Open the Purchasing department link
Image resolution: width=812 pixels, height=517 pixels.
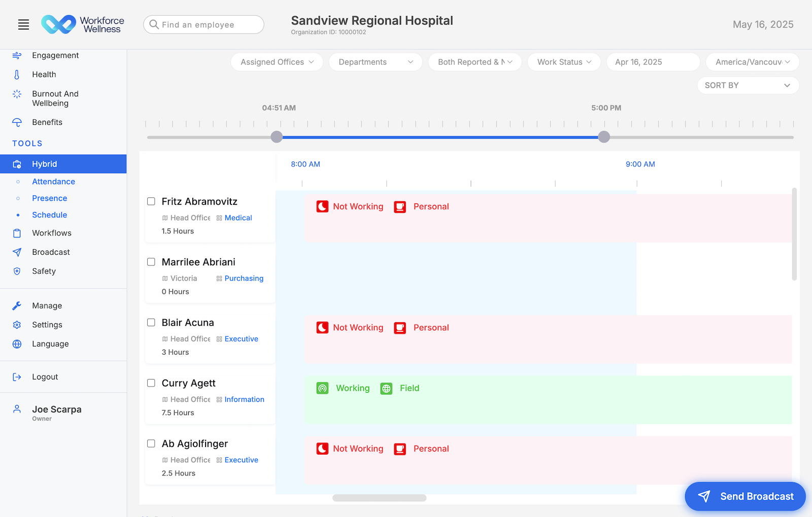[244, 278]
